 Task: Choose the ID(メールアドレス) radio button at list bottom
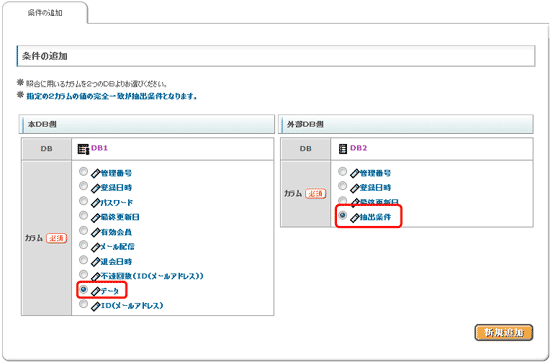coord(83,304)
